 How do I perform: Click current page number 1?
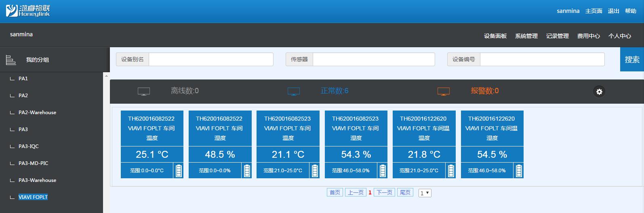[x=370, y=193]
